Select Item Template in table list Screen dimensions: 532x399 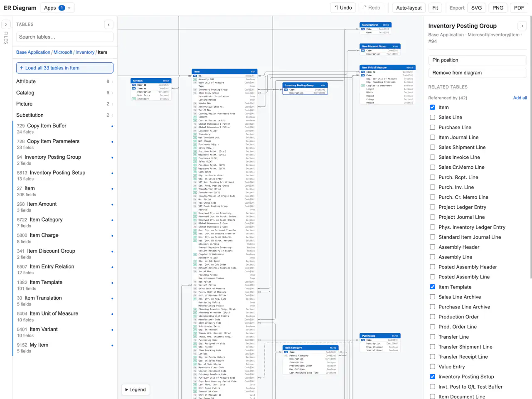(65, 285)
